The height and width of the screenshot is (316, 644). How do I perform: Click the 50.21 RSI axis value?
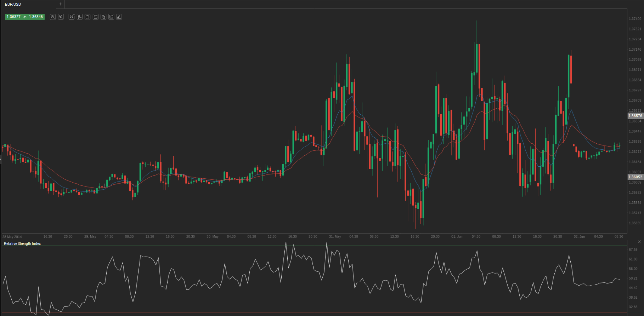pyautogui.click(x=633, y=278)
